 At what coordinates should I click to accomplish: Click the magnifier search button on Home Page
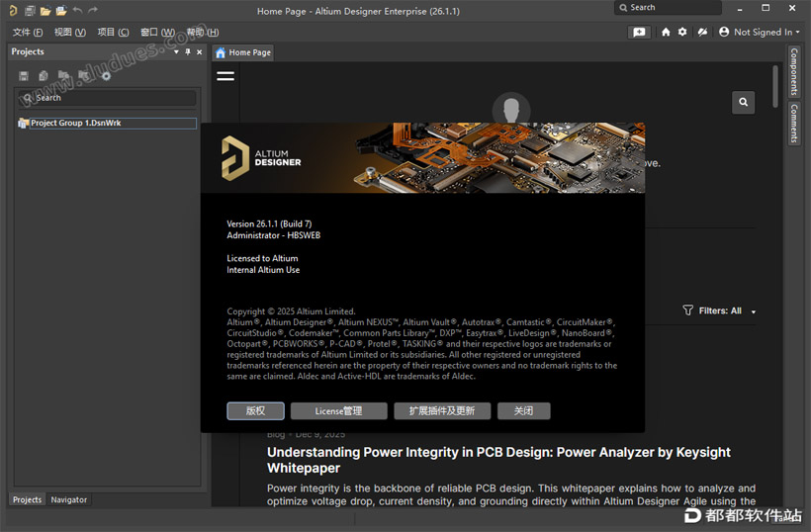[743, 102]
